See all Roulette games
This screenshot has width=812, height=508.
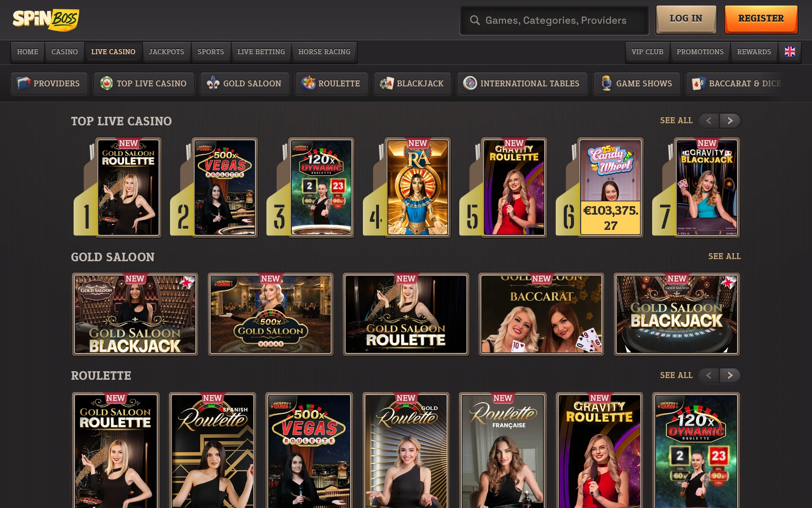tap(676, 375)
